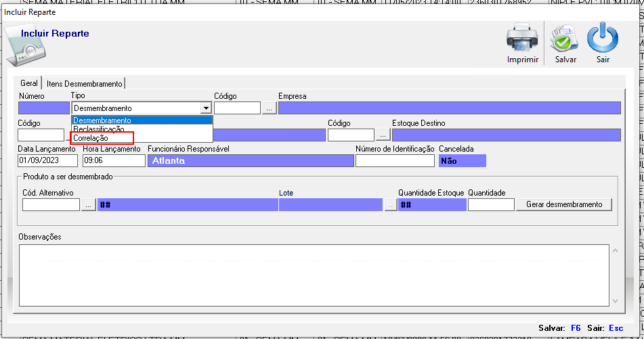This screenshot has width=644, height=339.
Task: Click the Incluir Reparte header drive icon
Action: (26, 46)
